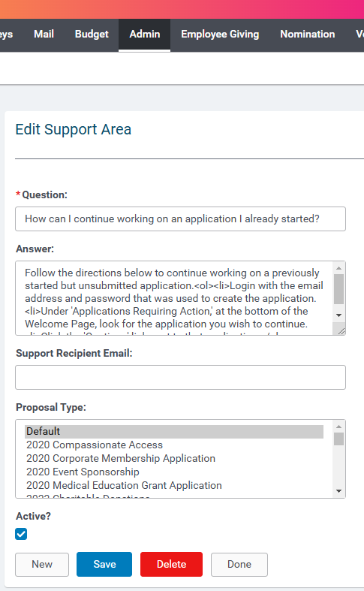Focus the Support Recipient Email field

[x=180, y=377]
